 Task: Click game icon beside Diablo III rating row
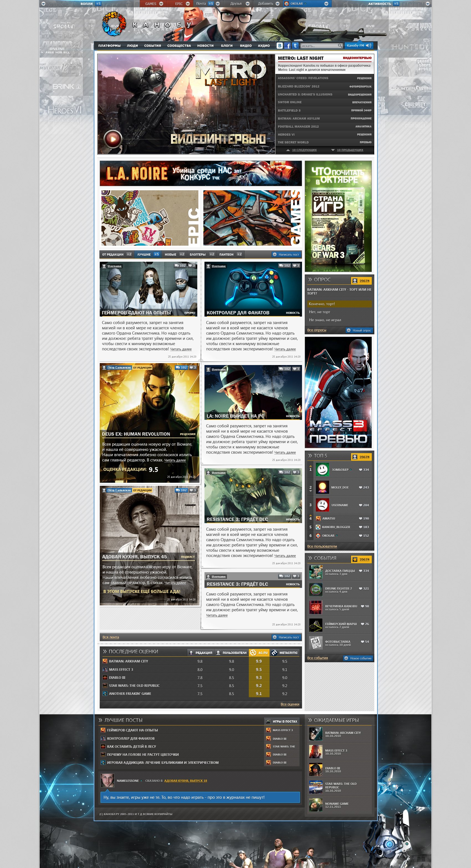click(105, 677)
